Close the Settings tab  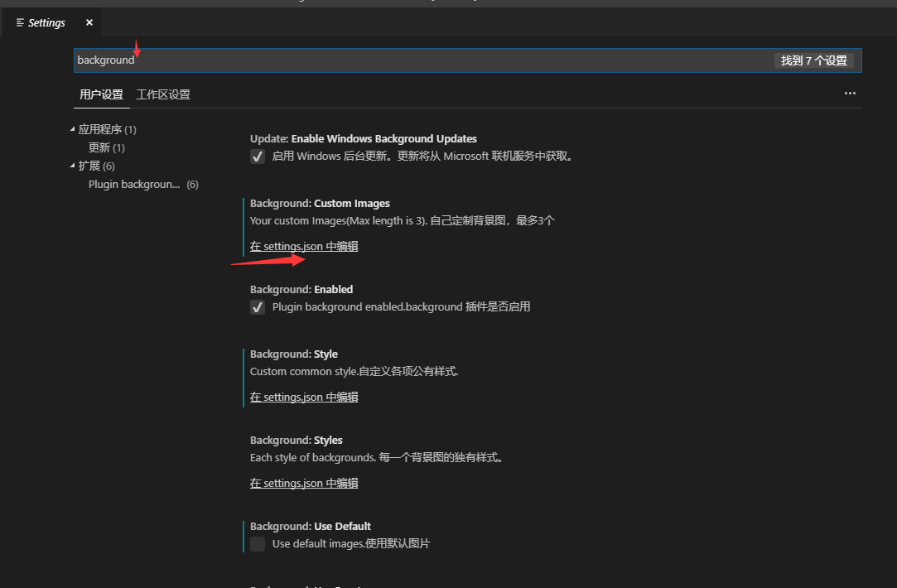point(89,22)
